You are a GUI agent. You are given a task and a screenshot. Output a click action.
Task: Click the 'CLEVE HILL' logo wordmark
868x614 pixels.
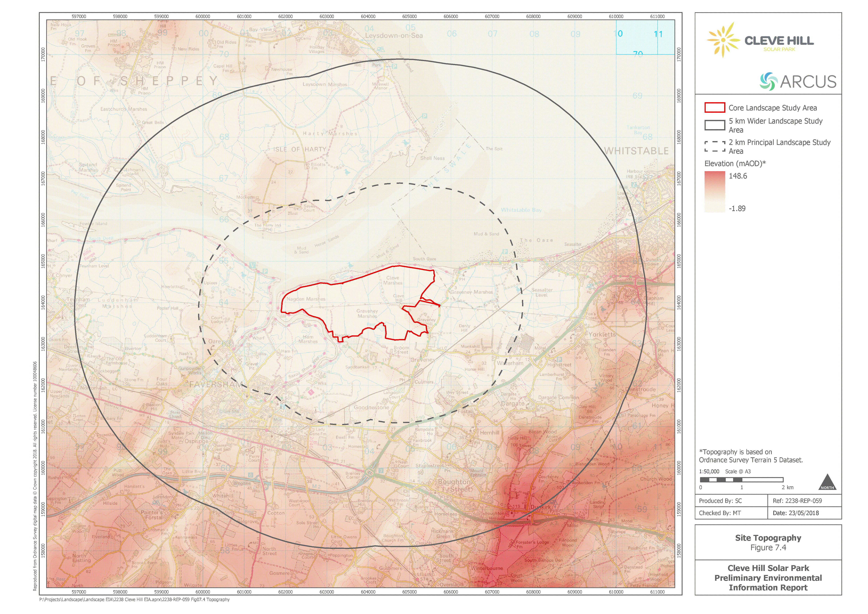779,41
